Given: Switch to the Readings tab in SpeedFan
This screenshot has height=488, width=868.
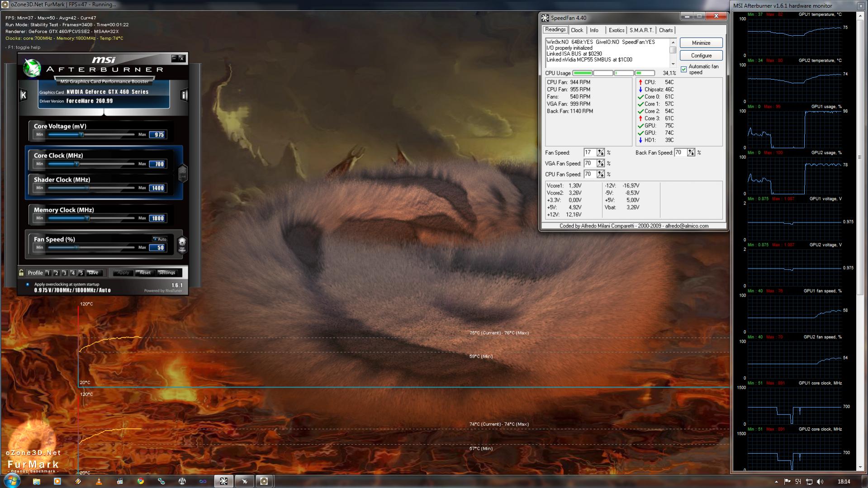Looking at the screenshot, I should tap(555, 30).
